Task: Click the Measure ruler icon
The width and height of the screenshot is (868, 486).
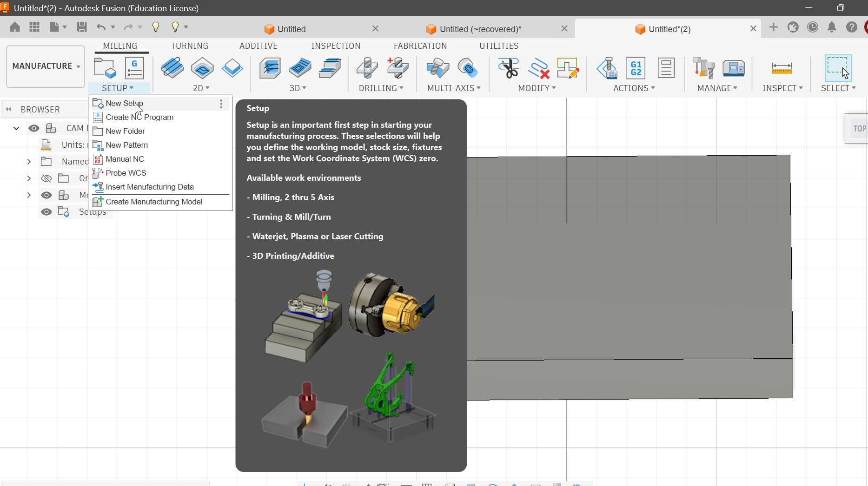Action: pos(782,68)
